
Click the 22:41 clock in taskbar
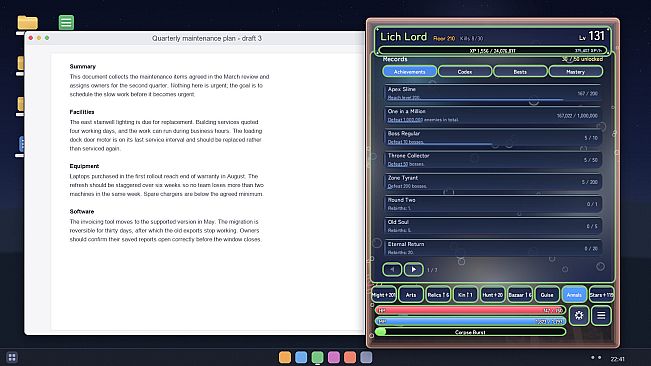[x=617, y=359]
